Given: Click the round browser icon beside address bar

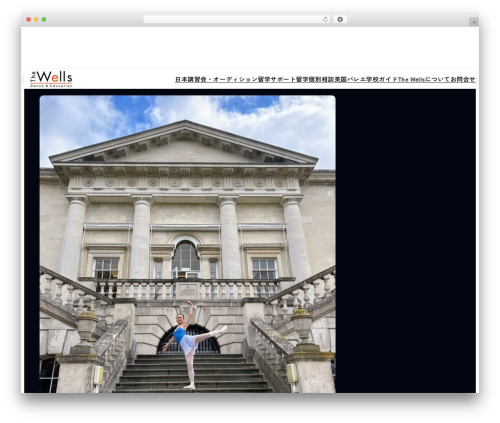Looking at the screenshot, I should coord(340,19).
